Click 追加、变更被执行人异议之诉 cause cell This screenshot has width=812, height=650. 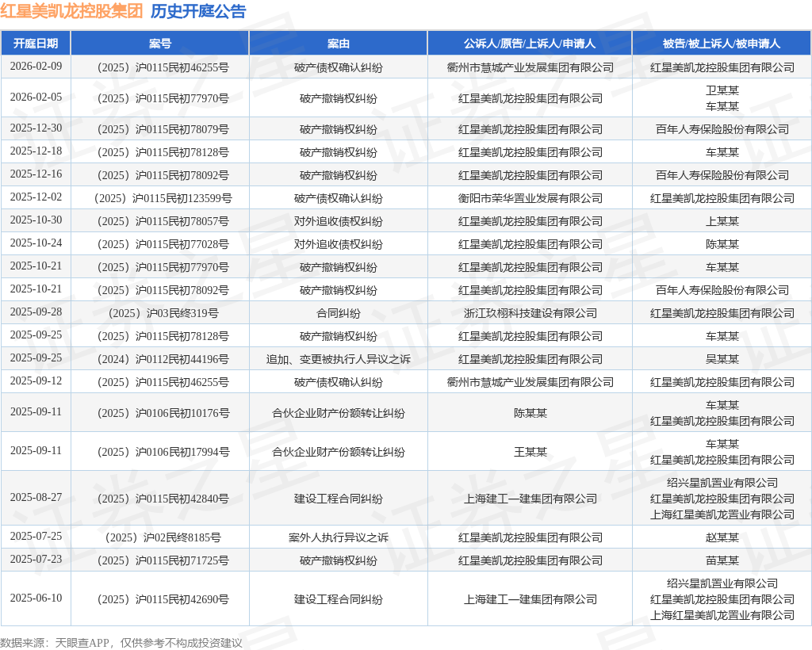(x=338, y=359)
